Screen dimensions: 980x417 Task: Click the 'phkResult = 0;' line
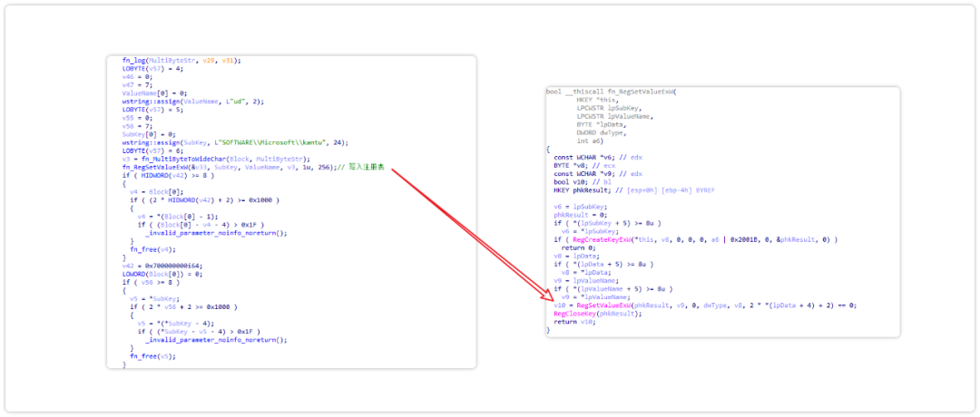(x=579, y=214)
